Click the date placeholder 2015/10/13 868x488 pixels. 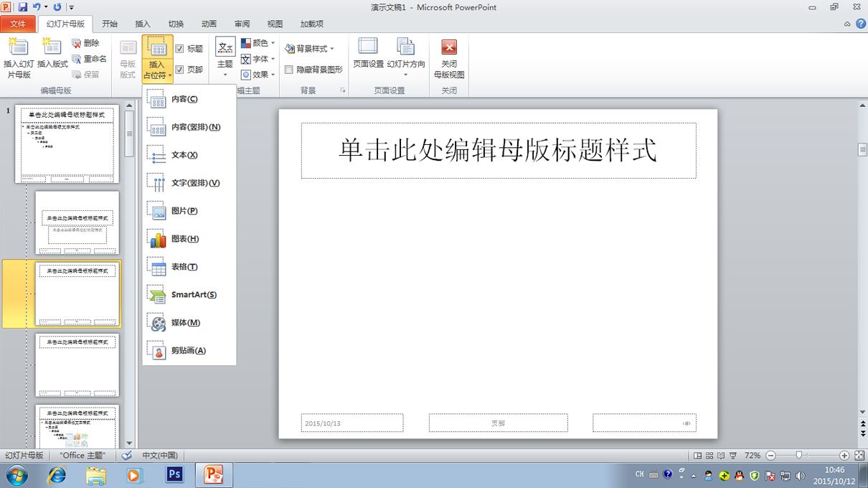point(352,423)
